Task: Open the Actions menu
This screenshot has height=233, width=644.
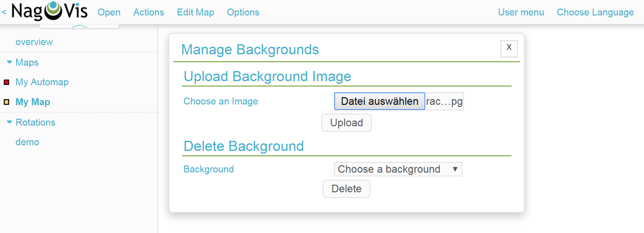Action: (x=149, y=12)
